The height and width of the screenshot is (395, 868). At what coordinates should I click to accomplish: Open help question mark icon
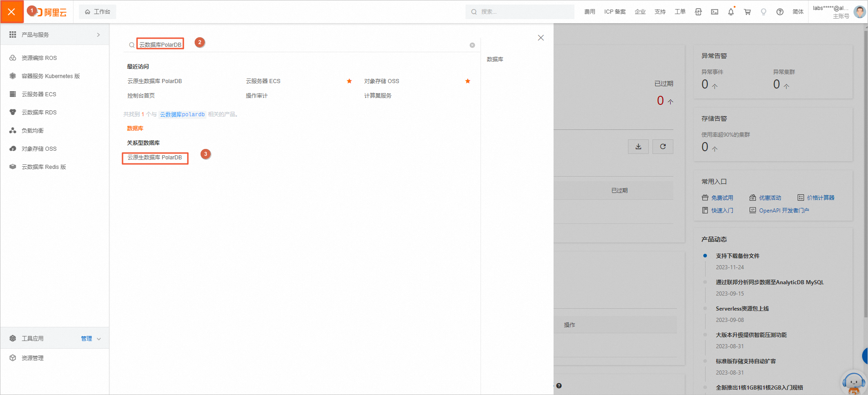click(x=780, y=12)
